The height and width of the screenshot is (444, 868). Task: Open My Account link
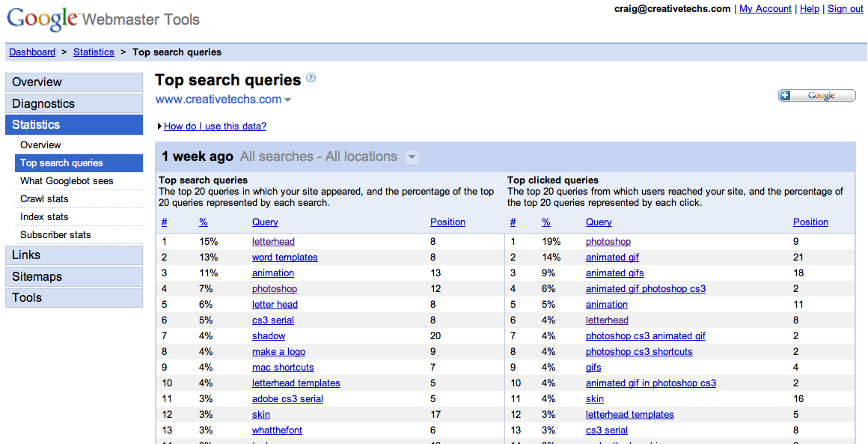765,9
